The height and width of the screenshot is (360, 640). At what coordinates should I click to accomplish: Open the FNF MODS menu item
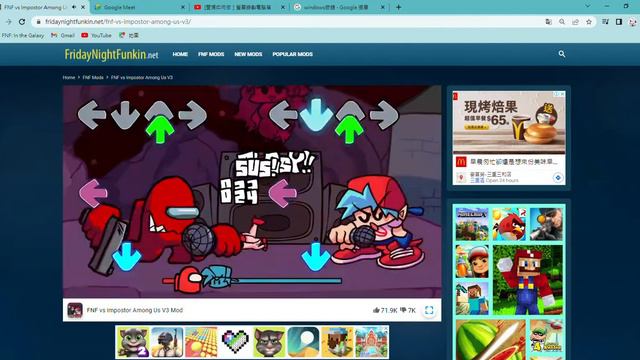pyautogui.click(x=211, y=54)
